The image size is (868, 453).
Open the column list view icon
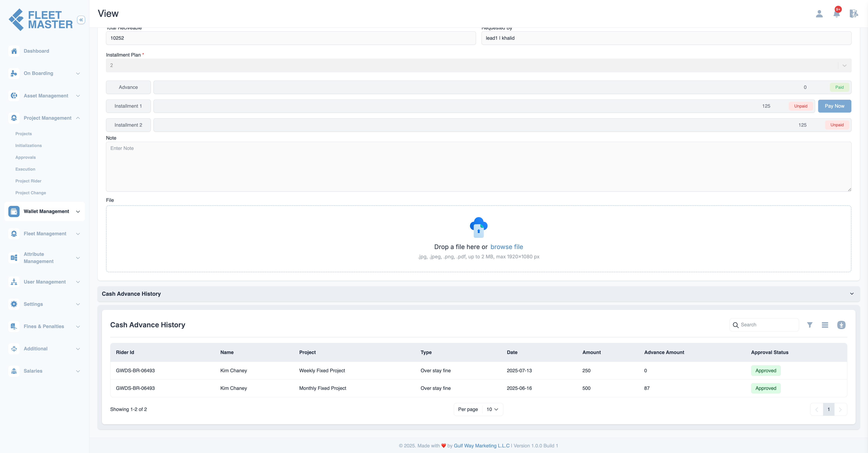[825, 325]
